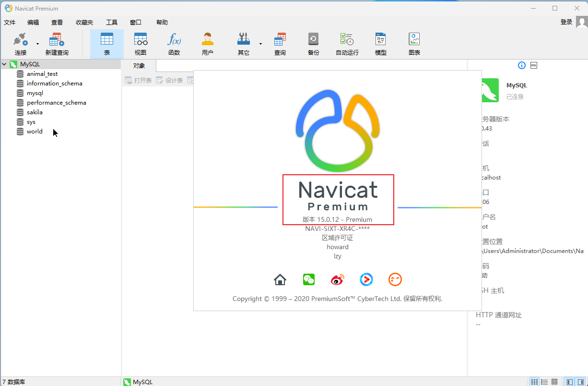Select the performance_schema database
The height and width of the screenshot is (386, 588).
click(57, 103)
